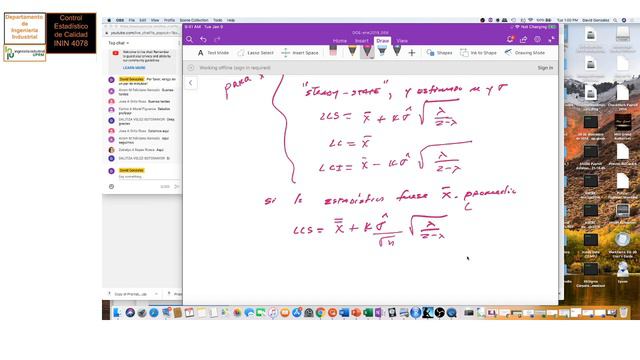Open PowerPoint from the Dock
This screenshot has height=360, width=640.
356,313
